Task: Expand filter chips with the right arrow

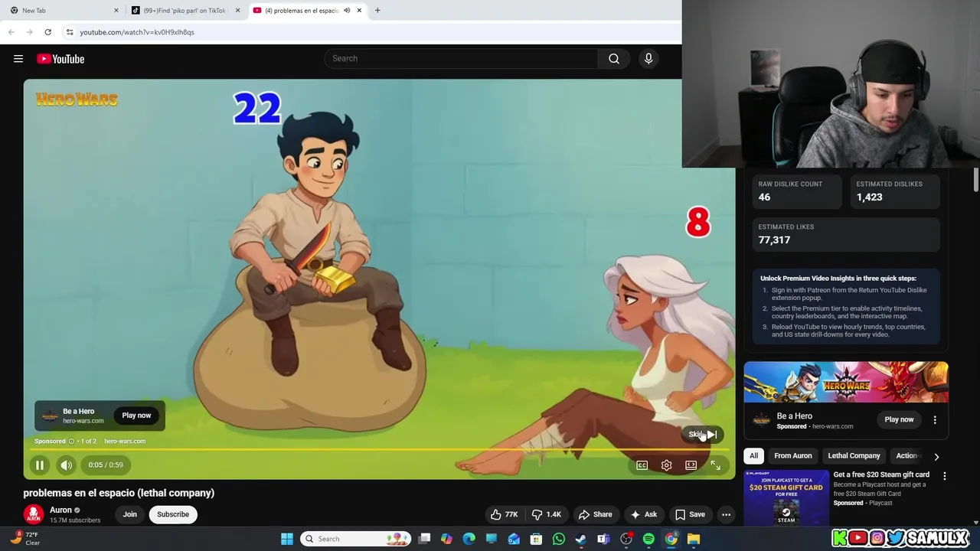Action: (936, 456)
